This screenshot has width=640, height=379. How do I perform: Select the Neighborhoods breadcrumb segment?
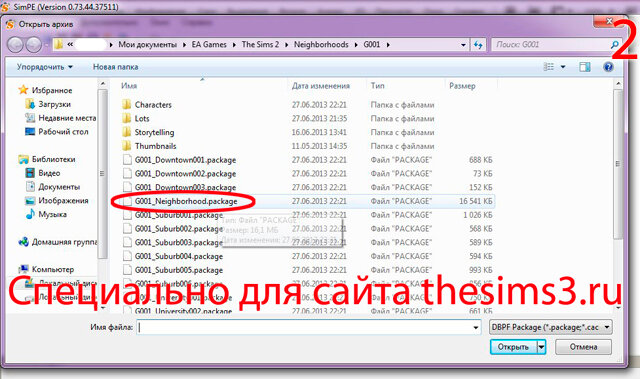coord(321,44)
